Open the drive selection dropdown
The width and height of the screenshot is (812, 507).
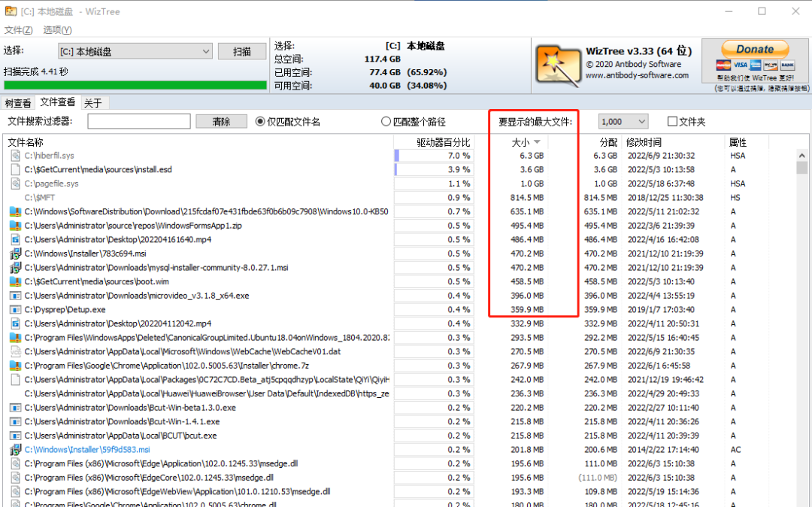tap(135, 51)
